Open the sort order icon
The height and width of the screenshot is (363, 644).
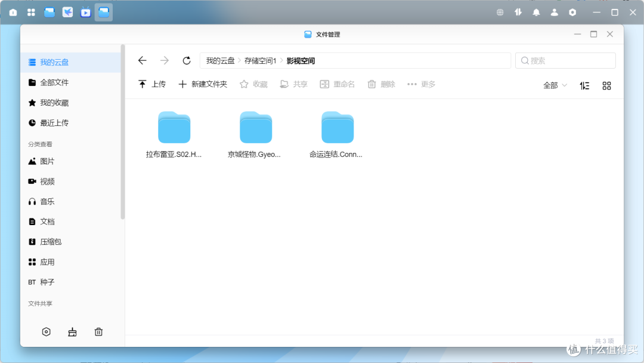[584, 85]
